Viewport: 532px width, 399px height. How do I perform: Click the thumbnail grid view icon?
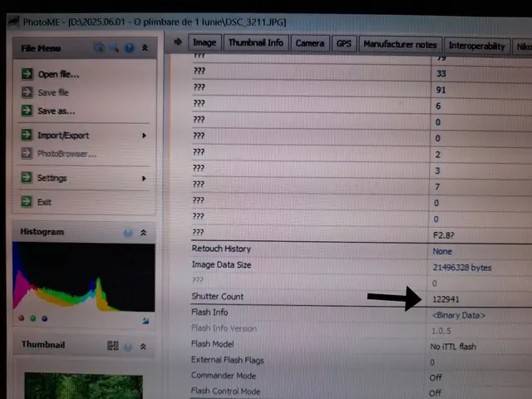tap(113, 346)
